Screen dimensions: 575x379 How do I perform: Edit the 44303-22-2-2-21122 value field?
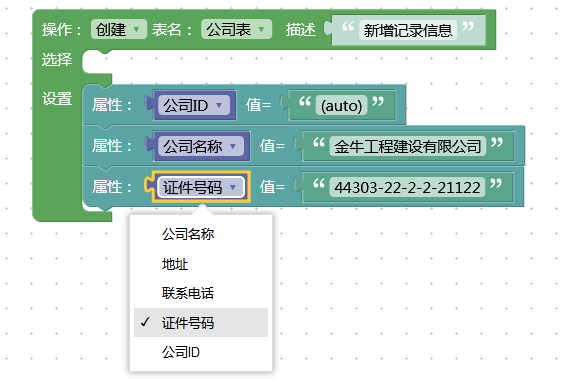[407, 187]
